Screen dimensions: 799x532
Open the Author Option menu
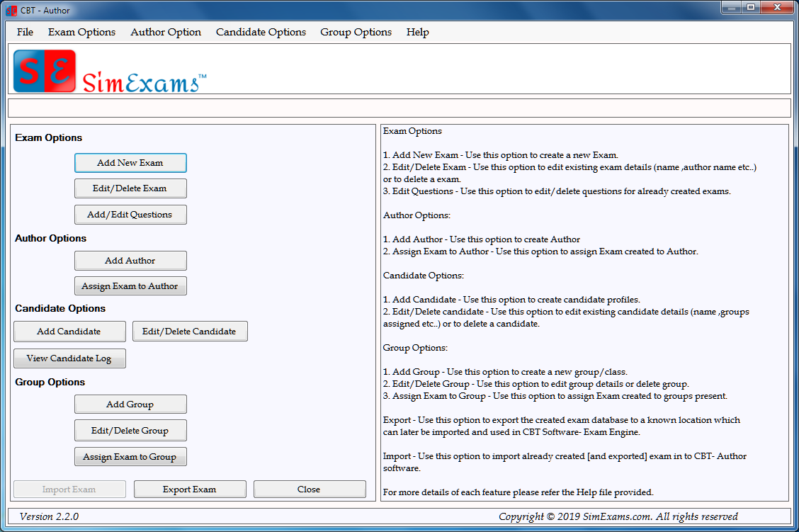[x=166, y=32]
